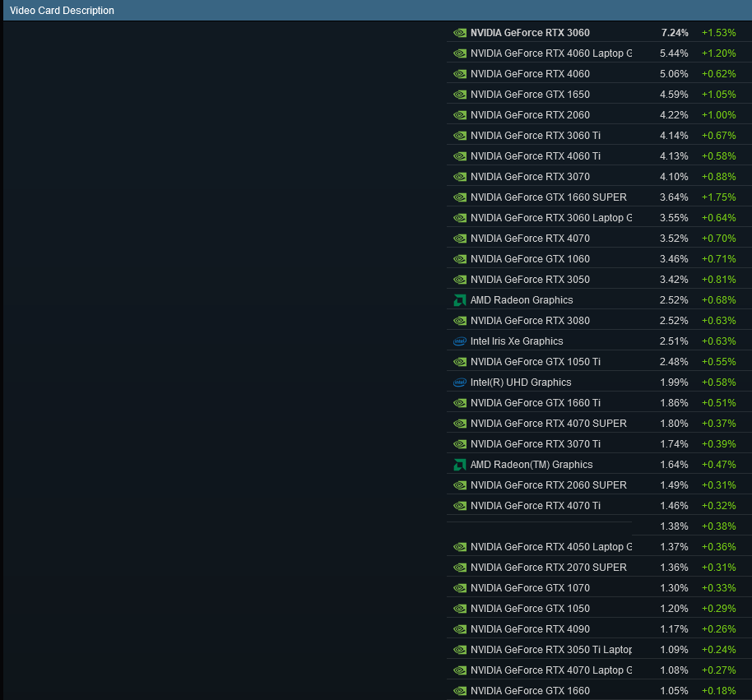Click the NVIDIA logo beside RTX 4060 Laptop
Screen dimensions: 752x700
point(459,53)
